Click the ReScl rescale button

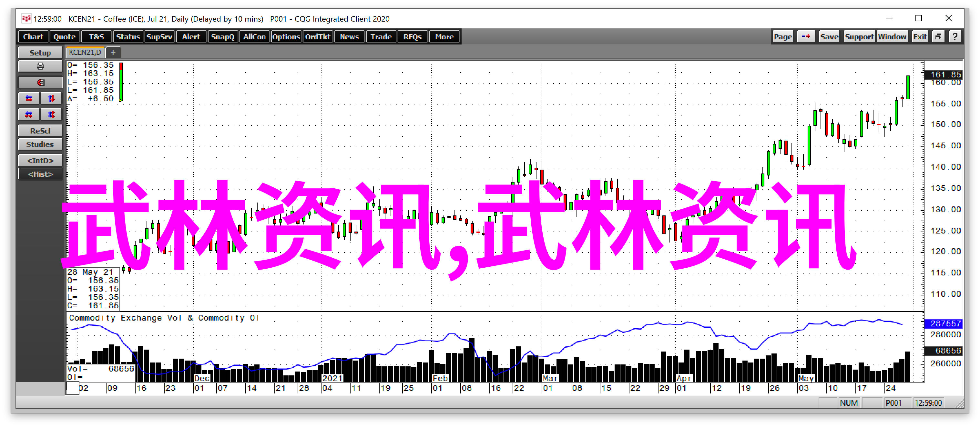pos(40,131)
